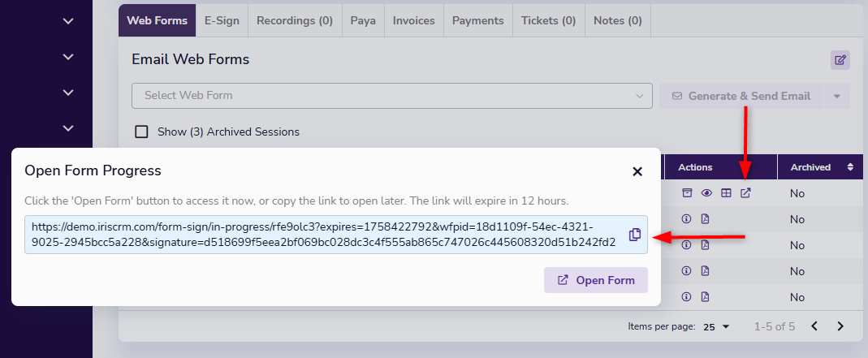Toggle Show (3) Archived Sessions checkbox
The image size is (868, 358).
[141, 132]
